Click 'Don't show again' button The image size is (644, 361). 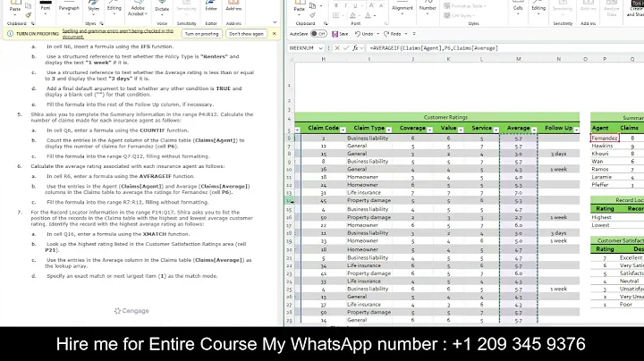tap(246, 34)
